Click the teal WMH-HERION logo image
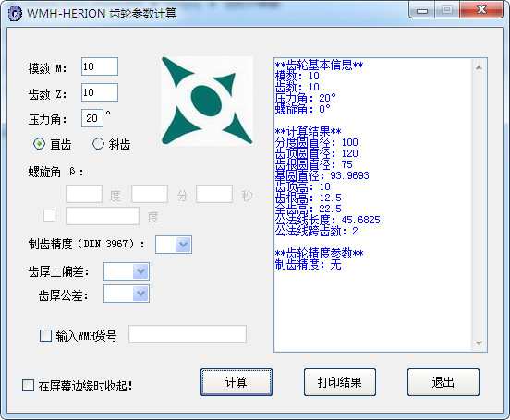The width and height of the screenshot is (510, 420). pos(207,101)
